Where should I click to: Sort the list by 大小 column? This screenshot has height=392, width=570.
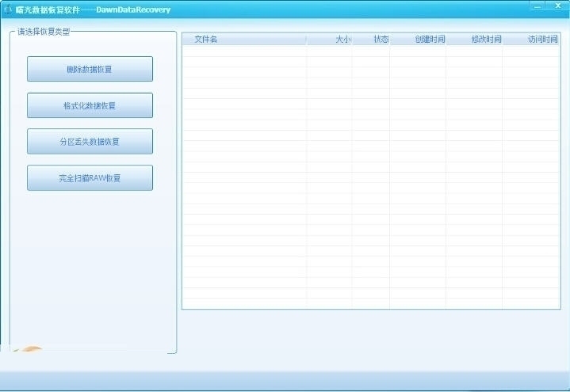pos(329,40)
